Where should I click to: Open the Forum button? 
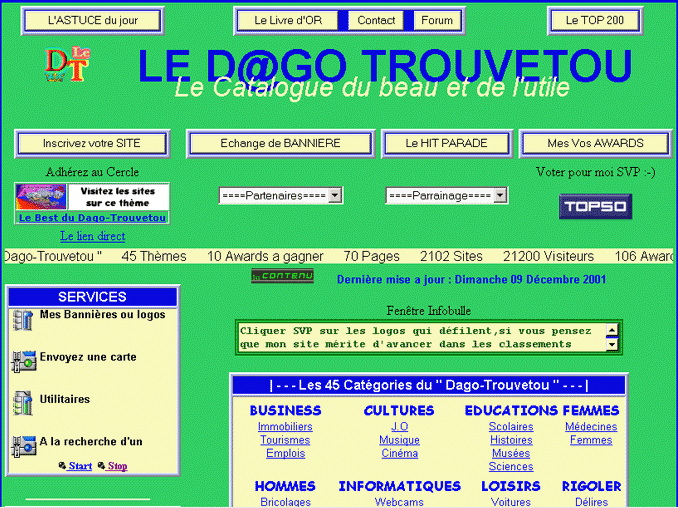tap(437, 20)
